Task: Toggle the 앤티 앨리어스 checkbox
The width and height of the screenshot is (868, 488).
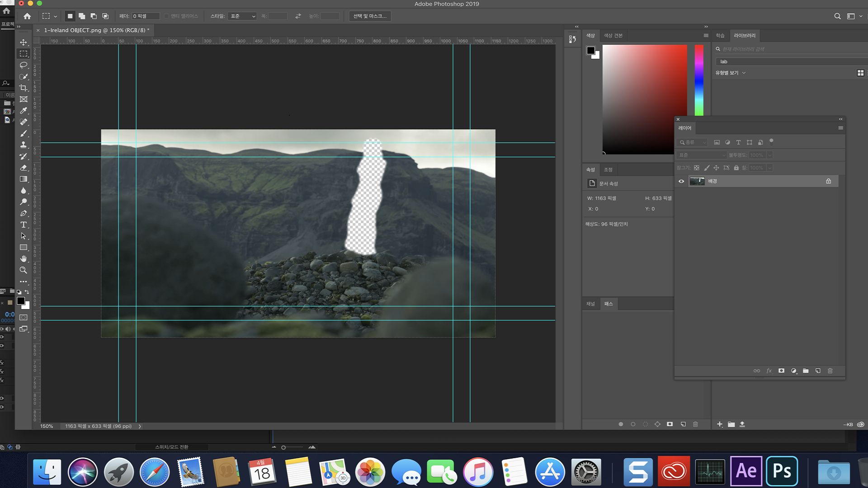Action: click(x=166, y=16)
